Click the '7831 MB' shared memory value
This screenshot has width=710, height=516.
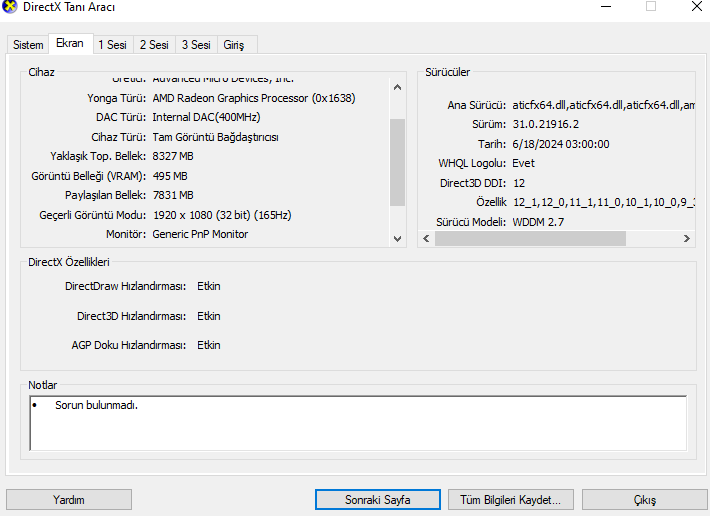[173, 195]
